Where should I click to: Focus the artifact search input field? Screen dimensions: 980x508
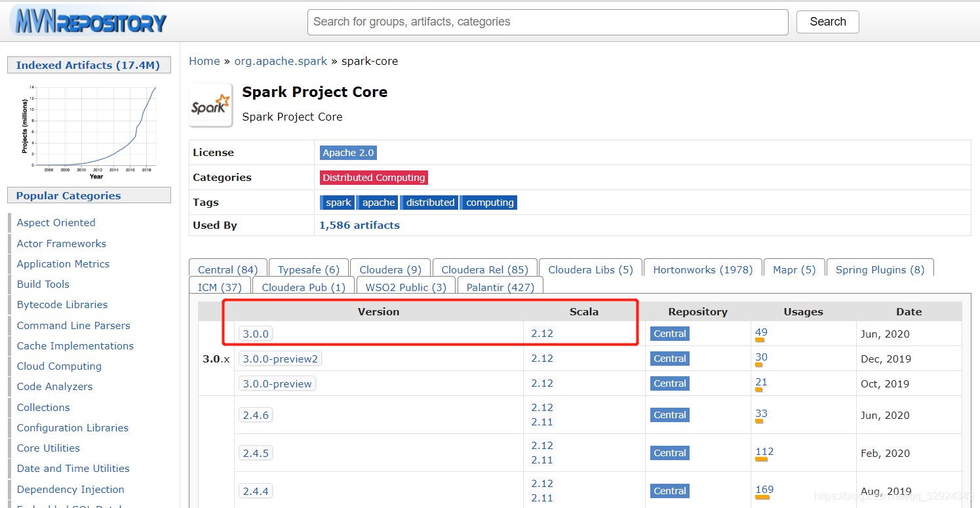pyautogui.click(x=547, y=22)
